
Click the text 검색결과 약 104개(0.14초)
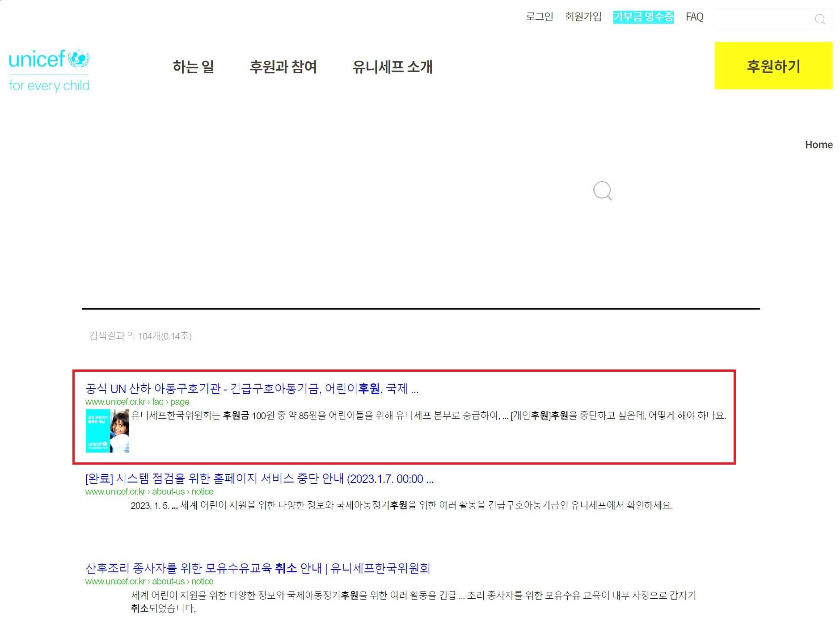140,336
